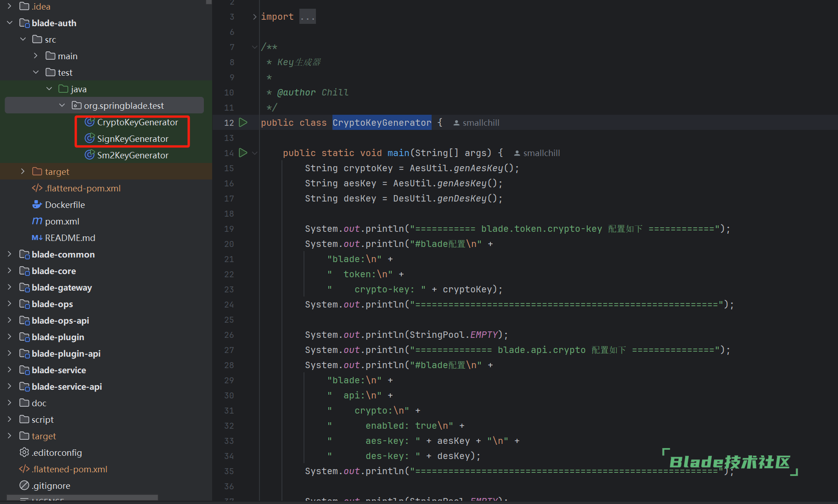This screenshot has height=504, width=838.
Task: Expand the blade-service-api module
Action: (10, 386)
